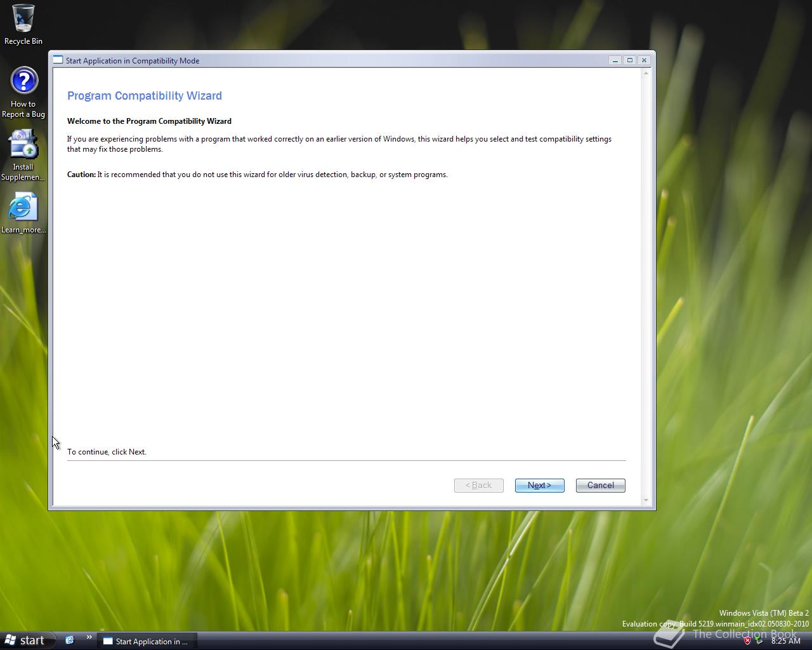The width and height of the screenshot is (812, 650).
Task: Click the Welcome to the Program Compatibility Wizard text
Action: pyautogui.click(x=149, y=121)
